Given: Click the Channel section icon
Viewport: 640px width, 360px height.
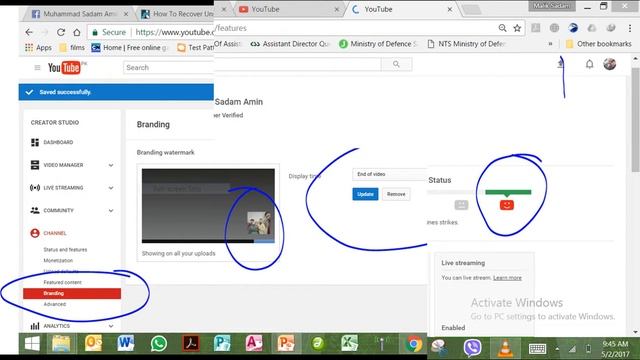Looking at the screenshot, I should [x=35, y=233].
